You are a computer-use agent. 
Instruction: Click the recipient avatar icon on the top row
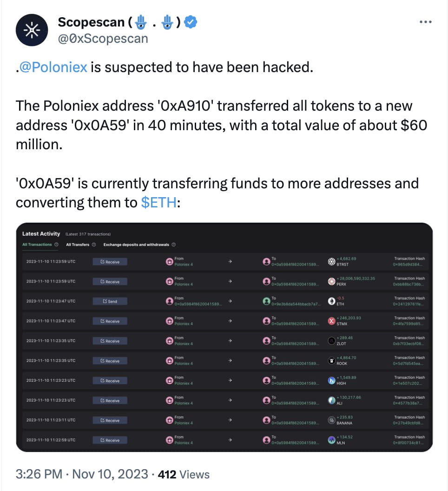coord(266,261)
